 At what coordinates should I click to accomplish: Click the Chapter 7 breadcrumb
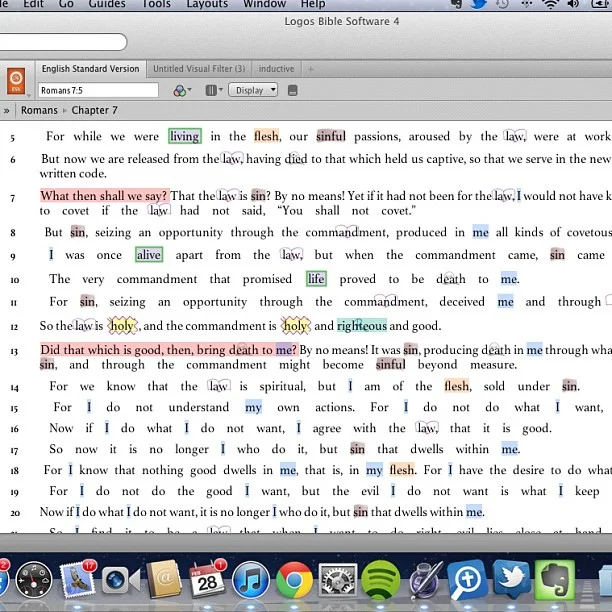pyautogui.click(x=94, y=110)
